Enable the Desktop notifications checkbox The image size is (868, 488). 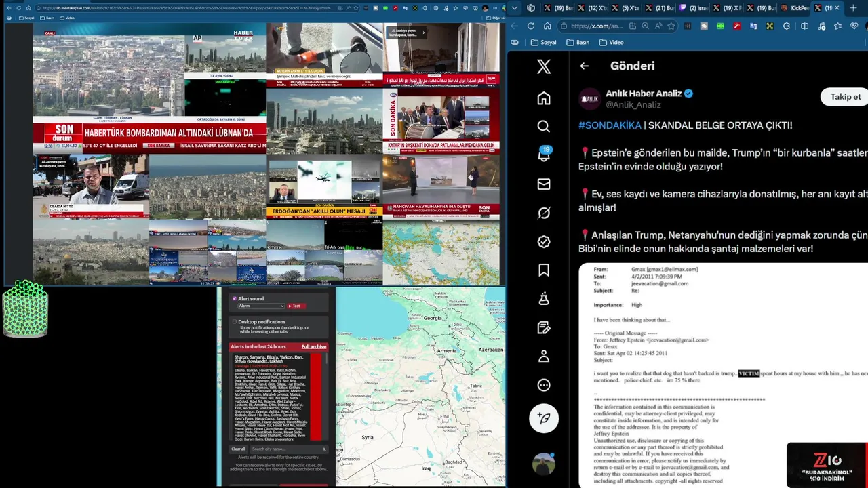pyautogui.click(x=235, y=322)
